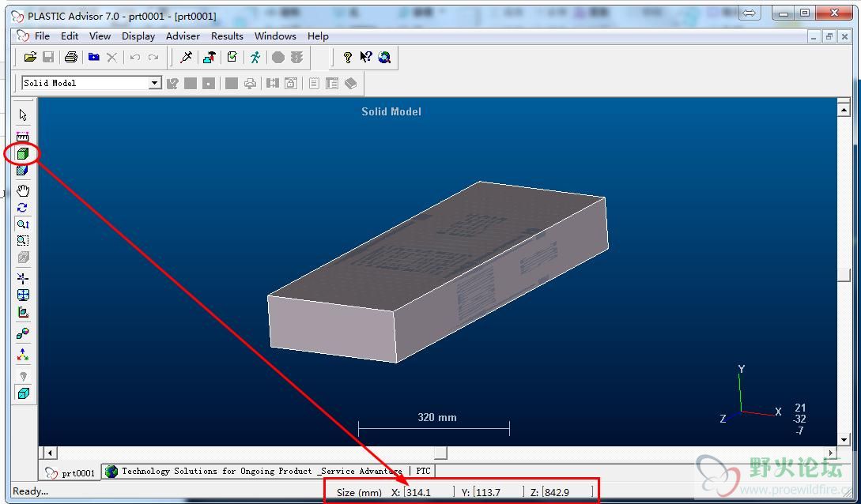Click the greyed-out X delete icon

click(112, 57)
